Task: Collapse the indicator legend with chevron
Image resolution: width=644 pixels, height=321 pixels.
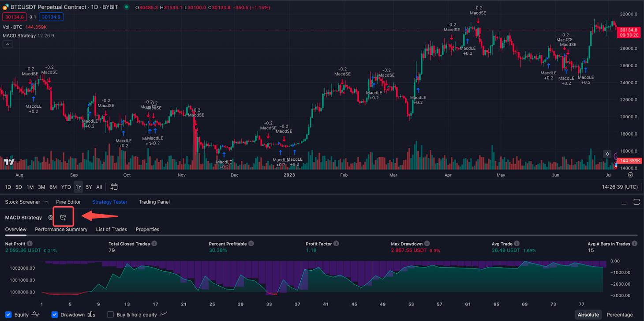Action: [8, 44]
